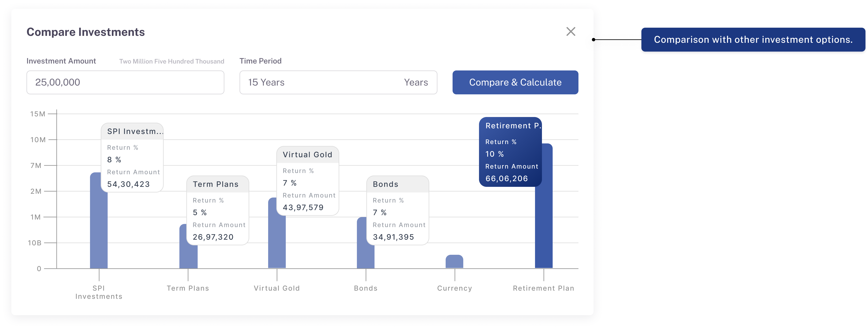
Task: Click the Retirement Plan axis label
Action: tap(543, 288)
